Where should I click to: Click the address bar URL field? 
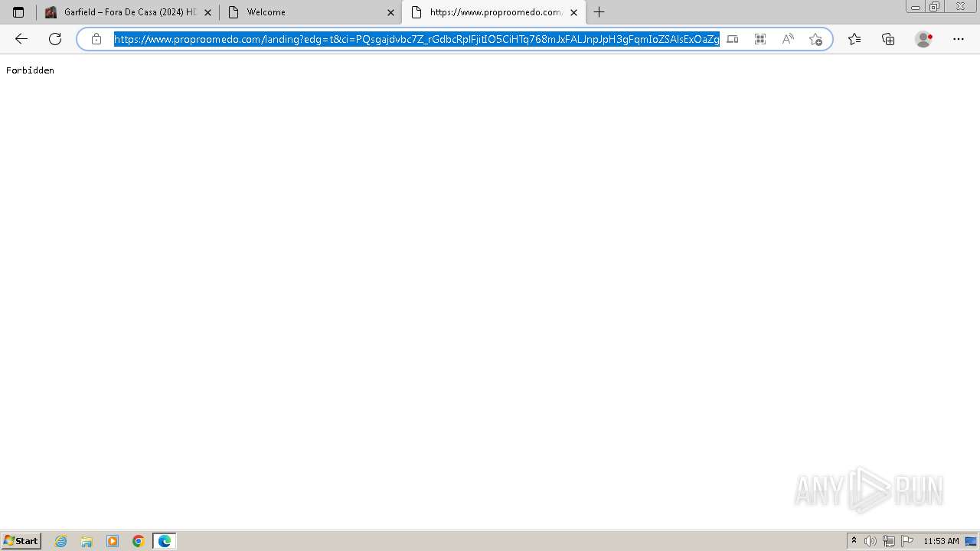tap(416, 39)
